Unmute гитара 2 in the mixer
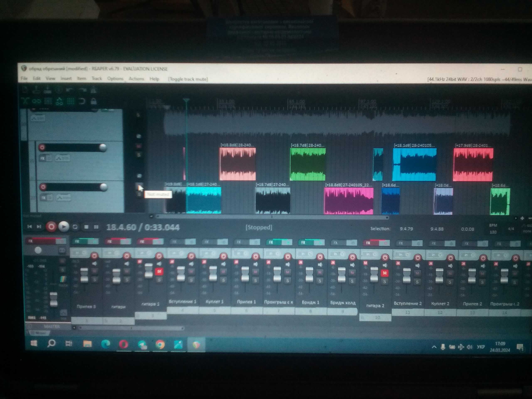This screenshot has width=532, height=399. pos(385,273)
